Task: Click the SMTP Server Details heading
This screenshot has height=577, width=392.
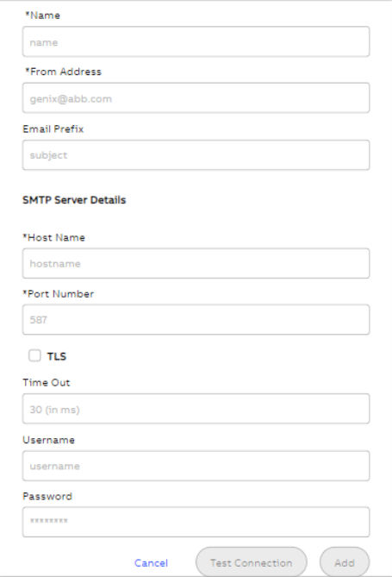Action: point(74,200)
